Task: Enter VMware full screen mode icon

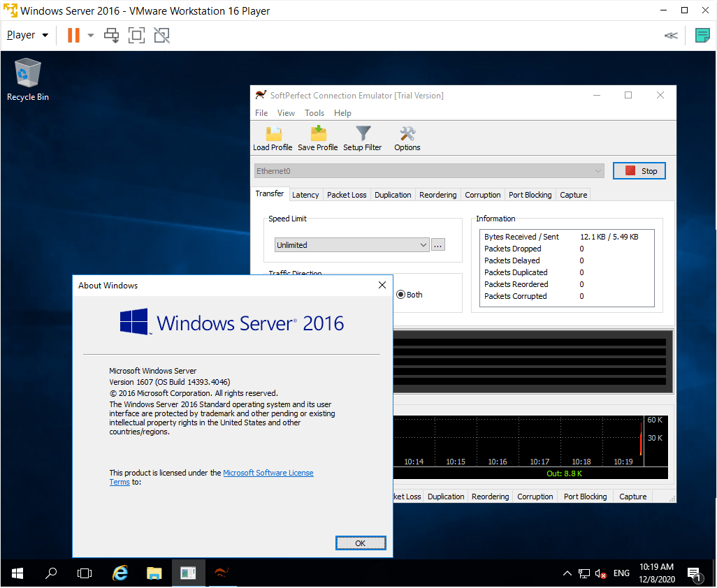Action: coord(136,35)
